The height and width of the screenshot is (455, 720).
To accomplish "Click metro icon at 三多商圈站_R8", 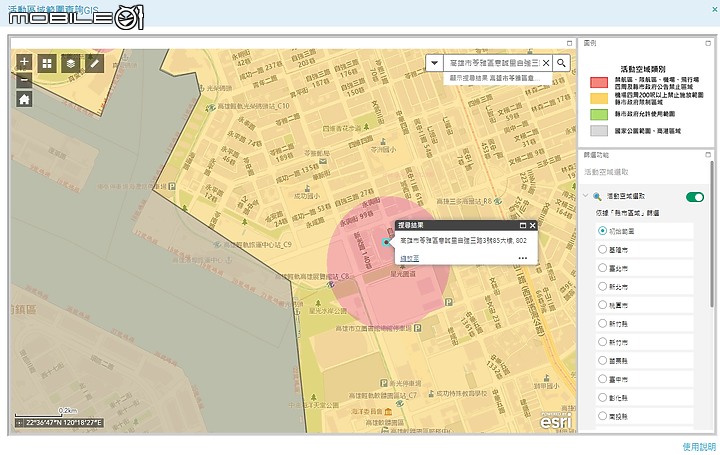I will tap(498, 201).
